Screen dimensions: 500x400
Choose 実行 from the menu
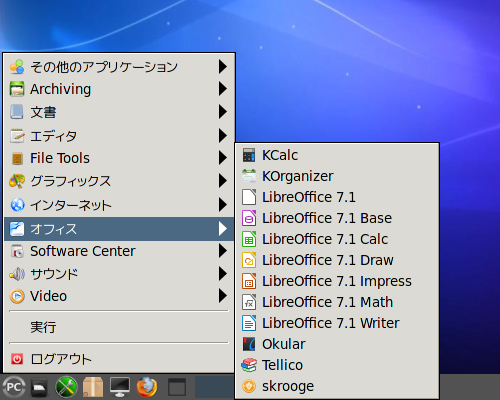pyautogui.click(x=119, y=327)
